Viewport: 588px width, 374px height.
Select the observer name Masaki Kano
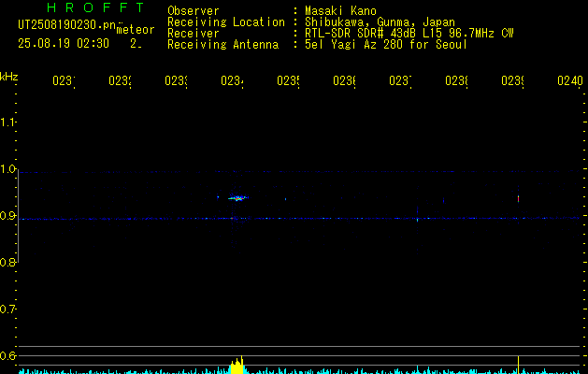click(340, 11)
